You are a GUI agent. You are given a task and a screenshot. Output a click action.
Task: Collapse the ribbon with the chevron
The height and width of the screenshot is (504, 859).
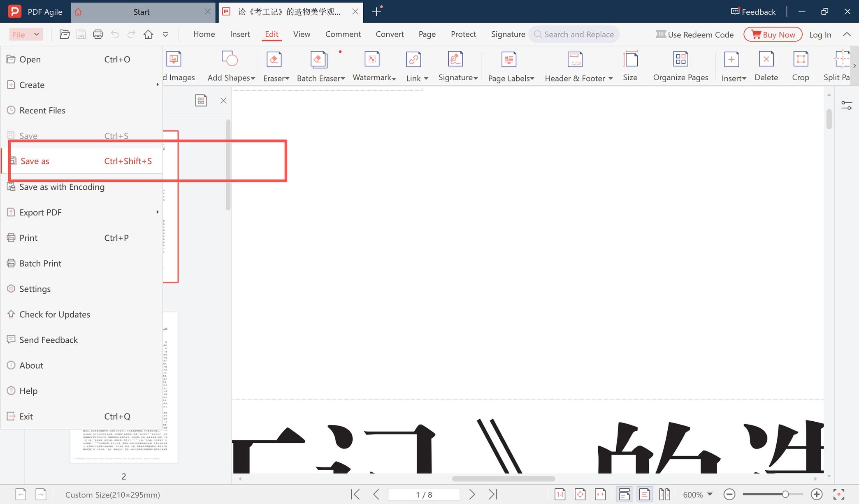(847, 35)
